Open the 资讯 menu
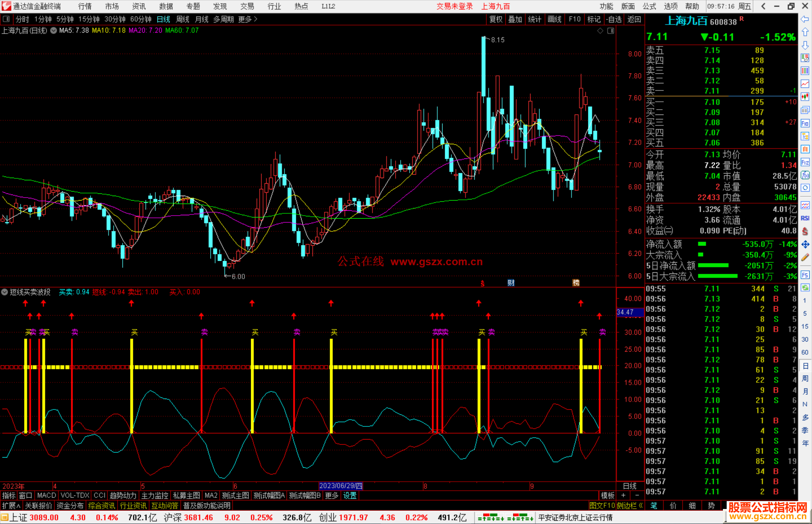Image resolution: width=812 pixels, height=524 pixels. [x=139, y=6]
